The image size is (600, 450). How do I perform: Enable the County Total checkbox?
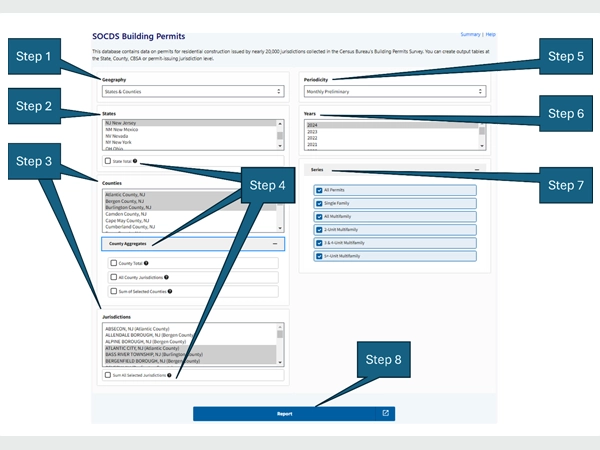click(114, 263)
